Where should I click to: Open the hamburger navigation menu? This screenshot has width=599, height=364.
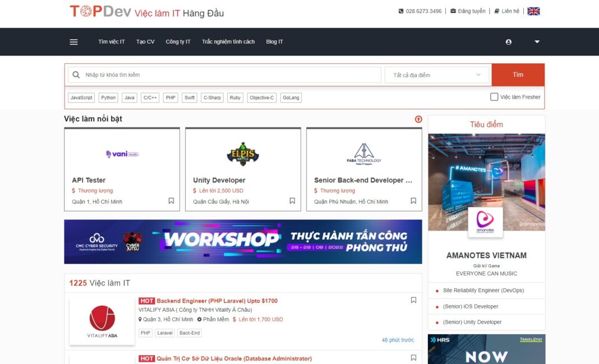point(73,42)
